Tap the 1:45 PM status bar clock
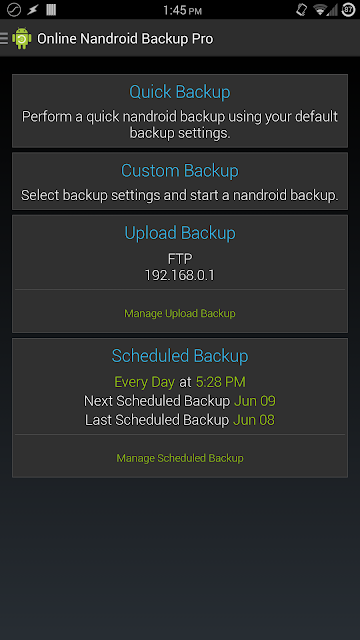360x640 pixels. pyautogui.click(x=182, y=10)
